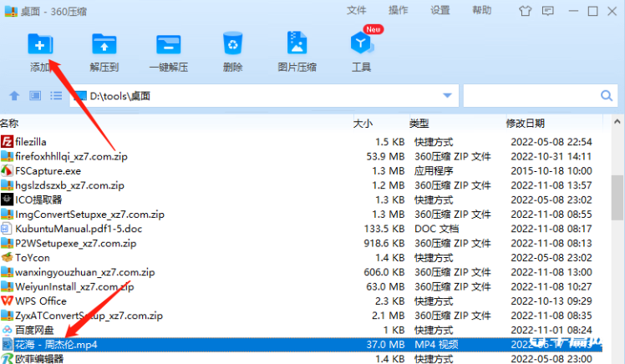The width and height of the screenshot is (625, 364).
Task: Click the filezilla shortcut icon
Action: 7,141
